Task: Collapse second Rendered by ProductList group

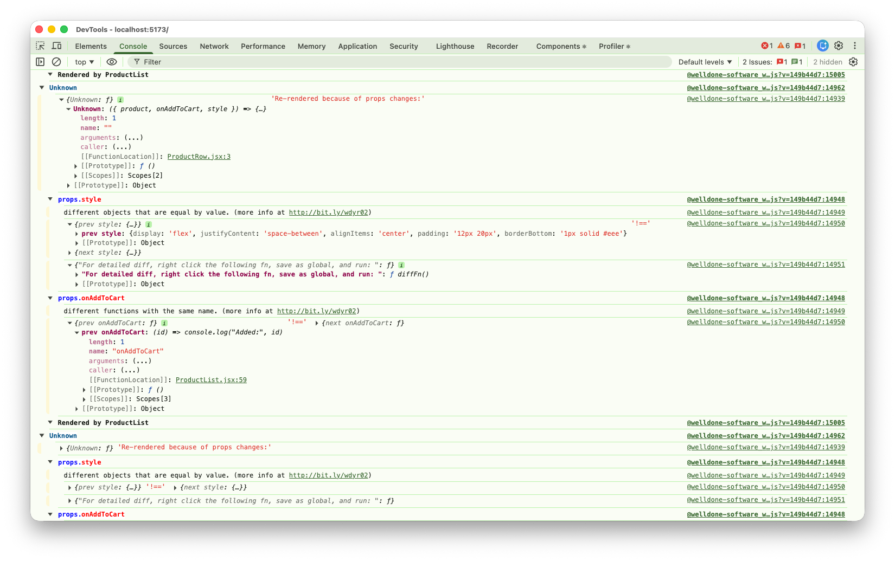Action: coord(50,423)
